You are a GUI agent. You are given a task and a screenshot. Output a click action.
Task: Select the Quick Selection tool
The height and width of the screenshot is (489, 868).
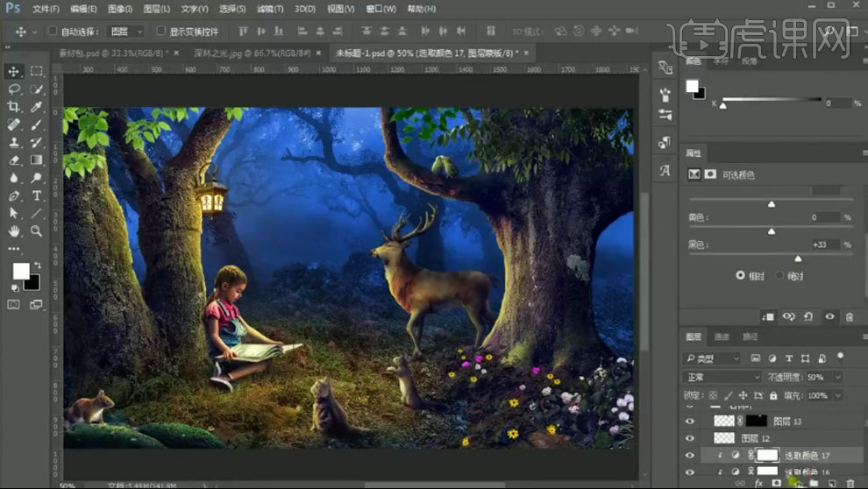[x=37, y=89]
